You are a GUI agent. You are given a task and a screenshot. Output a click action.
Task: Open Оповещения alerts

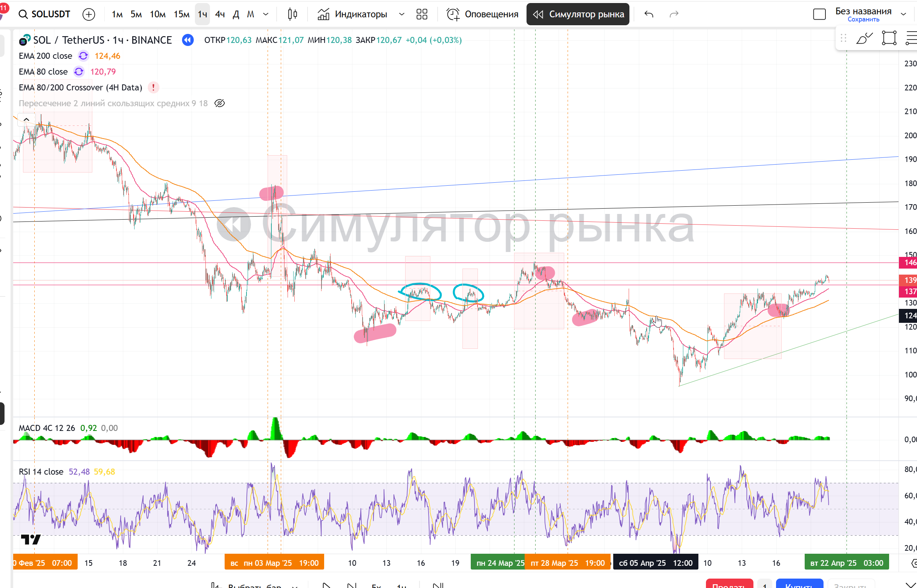pyautogui.click(x=482, y=14)
